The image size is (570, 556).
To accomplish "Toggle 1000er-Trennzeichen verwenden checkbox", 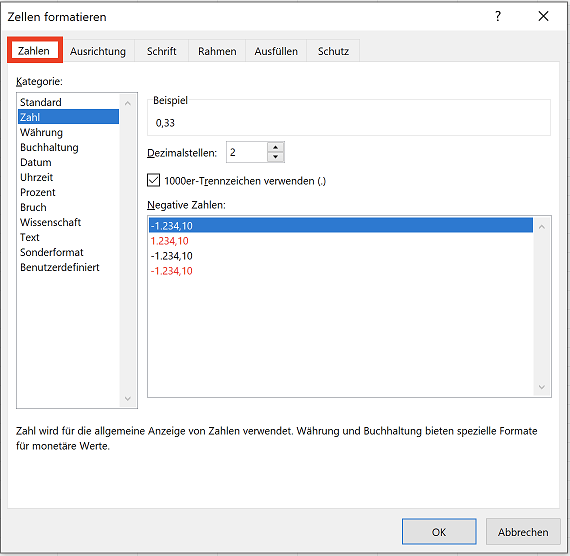I will coord(153,180).
